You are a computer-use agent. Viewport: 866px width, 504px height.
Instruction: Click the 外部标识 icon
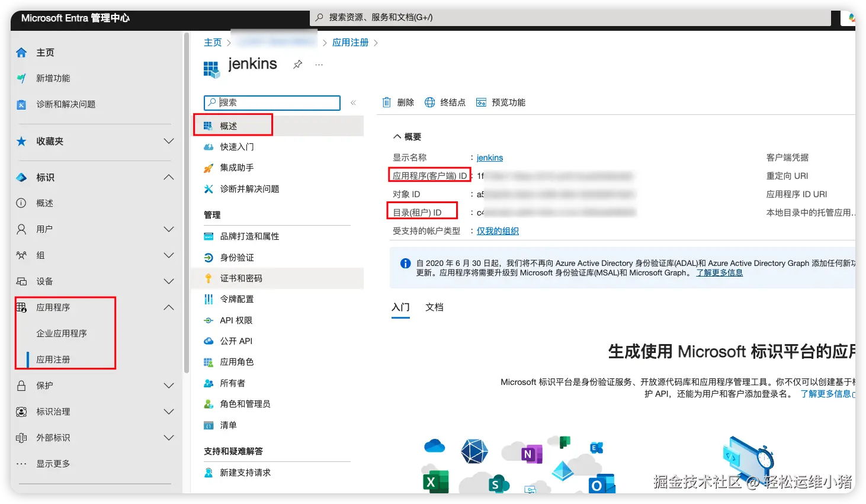pyautogui.click(x=21, y=438)
